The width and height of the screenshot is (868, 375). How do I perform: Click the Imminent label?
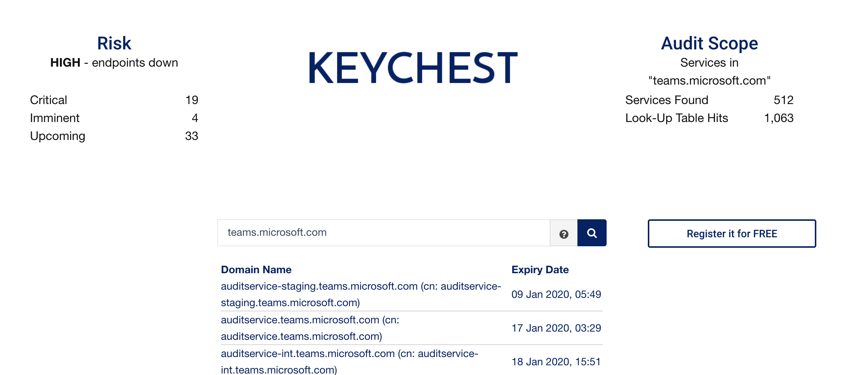[55, 118]
